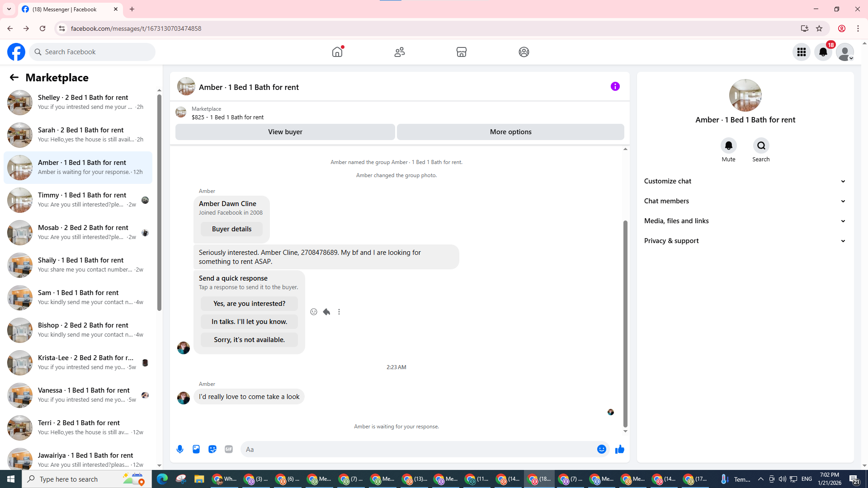
Task: Click the message input field
Action: pos(416,449)
